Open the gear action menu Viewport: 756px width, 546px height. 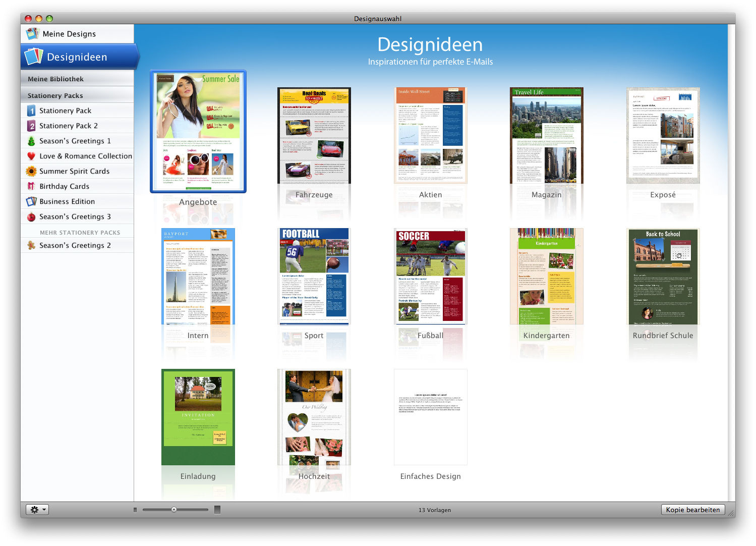coord(37,510)
